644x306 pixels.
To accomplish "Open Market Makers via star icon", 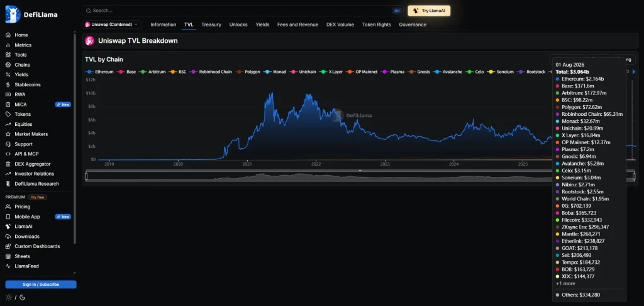I will tap(8, 134).
